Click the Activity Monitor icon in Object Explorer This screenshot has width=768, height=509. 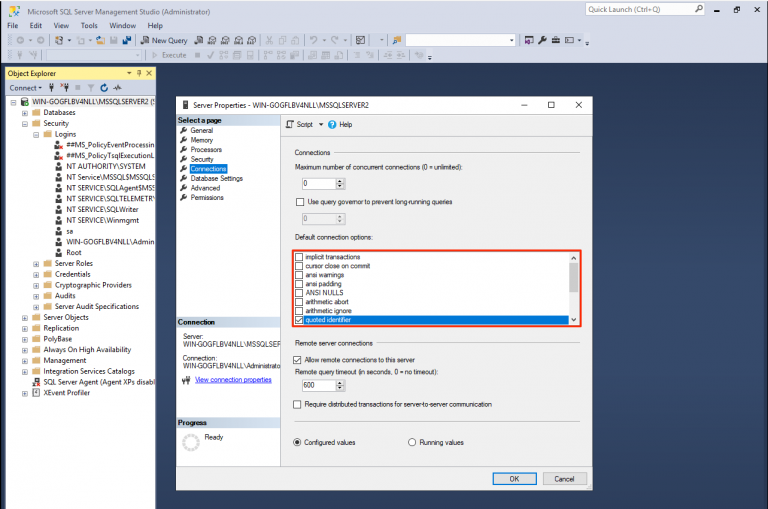[117, 88]
